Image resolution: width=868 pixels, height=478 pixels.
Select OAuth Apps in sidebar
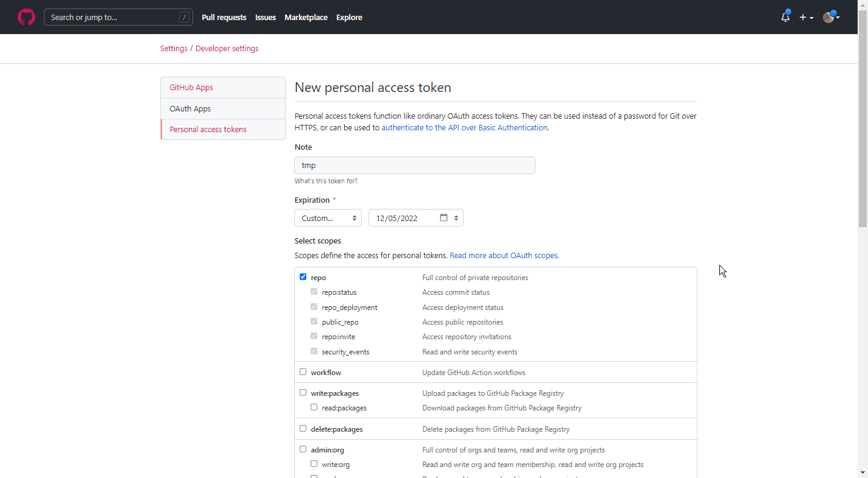(190, 109)
